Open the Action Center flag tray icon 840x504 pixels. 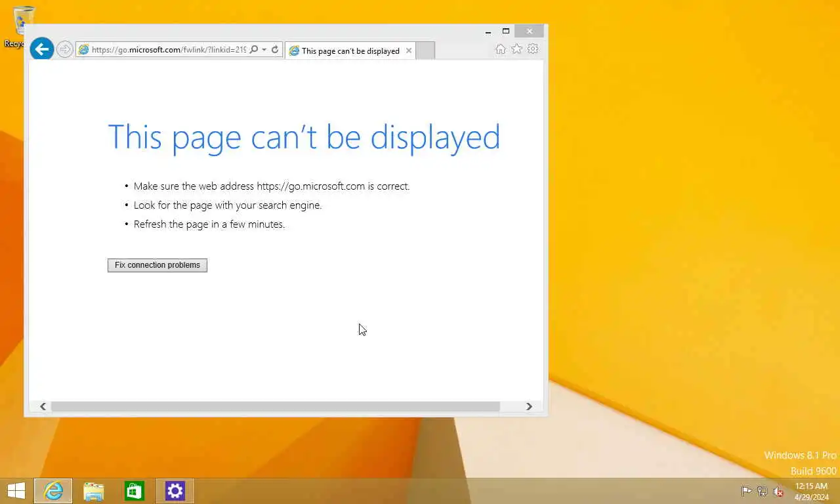(746, 491)
